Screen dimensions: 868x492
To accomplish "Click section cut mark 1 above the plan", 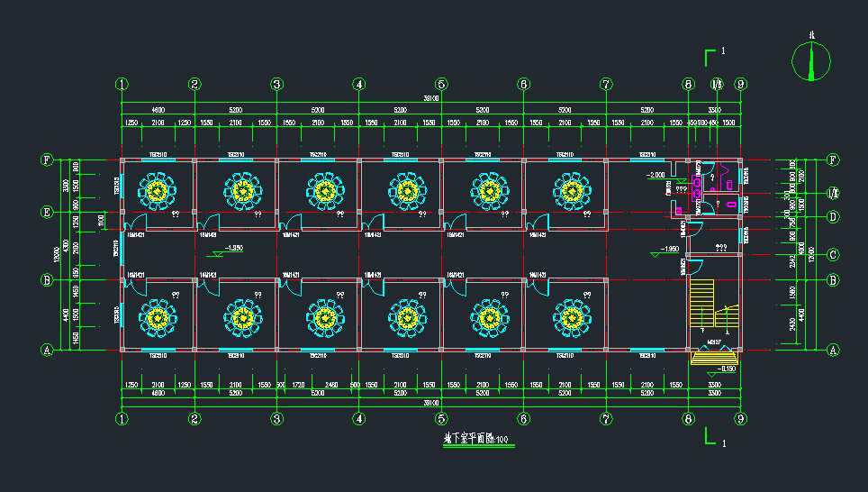I will coord(714,56).
